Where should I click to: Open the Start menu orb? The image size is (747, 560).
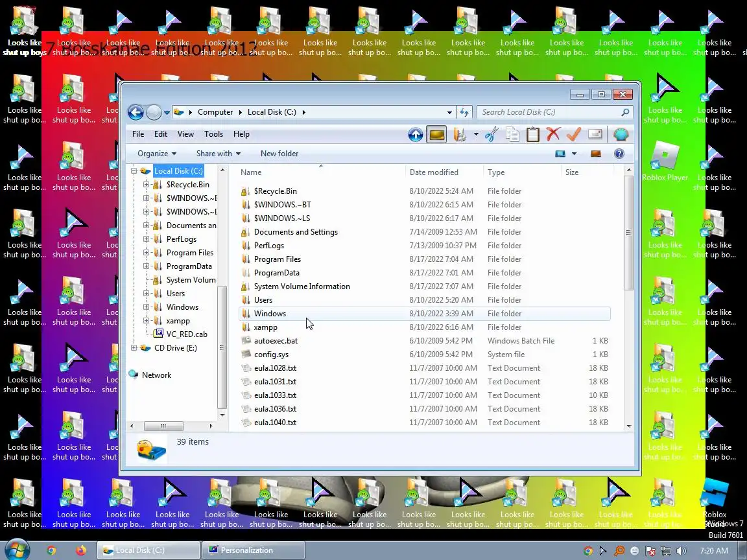click(17, 550)
